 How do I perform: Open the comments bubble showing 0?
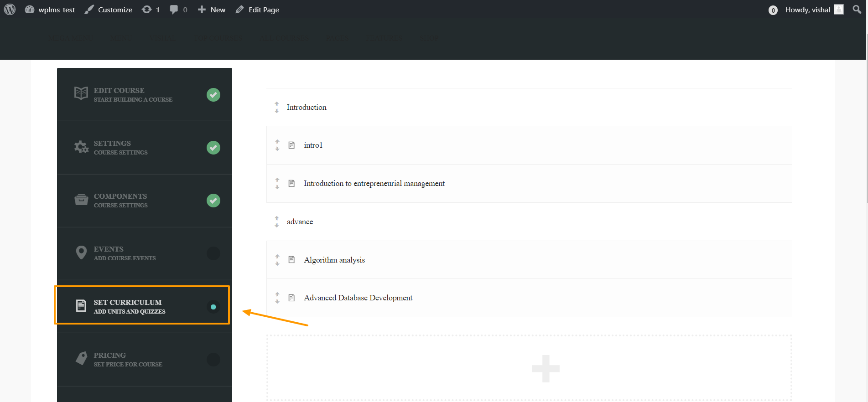tap(178, 10)
